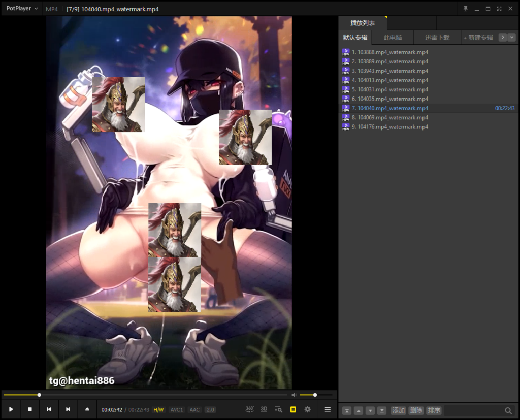Click the AVC1 video codec label
The width and height of the screenshot is (520, 420).
(x=176, y=410)
